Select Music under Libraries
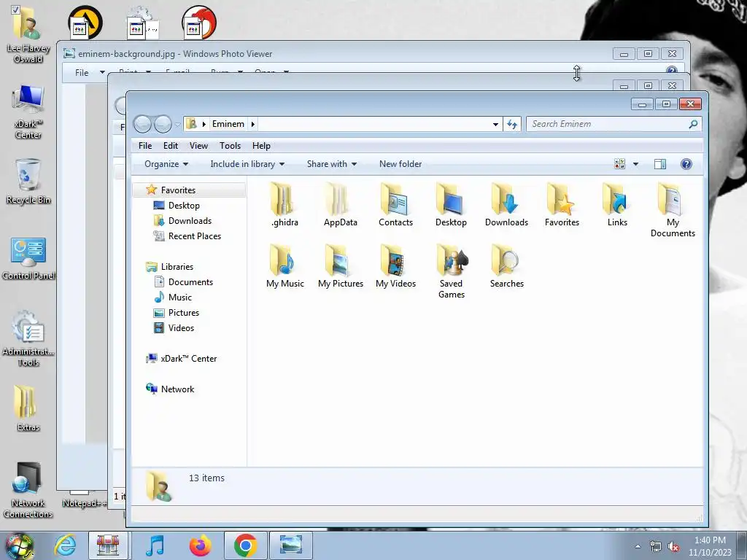This screenshot has height=560, width=747. pyautogui.click(x=180, y=297)
